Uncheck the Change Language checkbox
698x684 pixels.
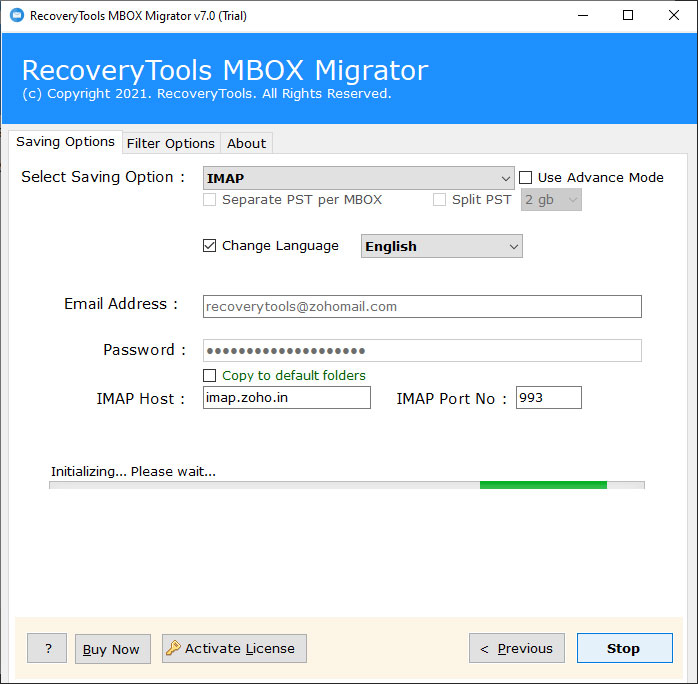click(x=209, y=246)
